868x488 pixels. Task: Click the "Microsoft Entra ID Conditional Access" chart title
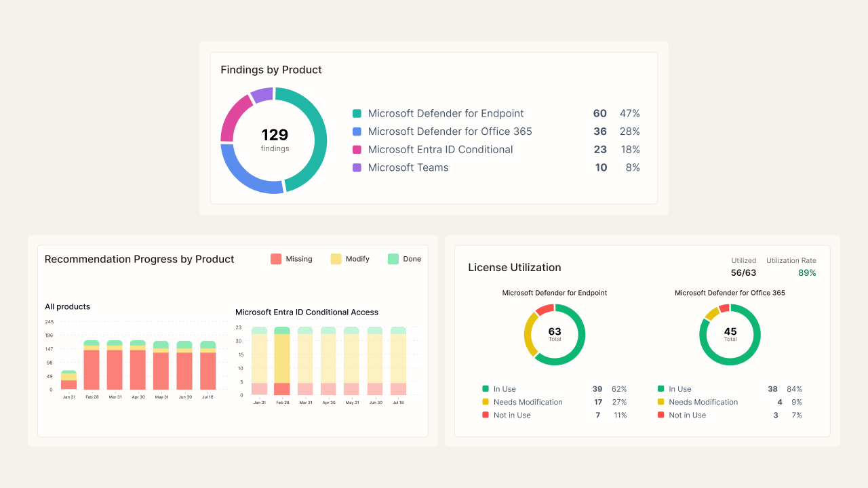307,312
